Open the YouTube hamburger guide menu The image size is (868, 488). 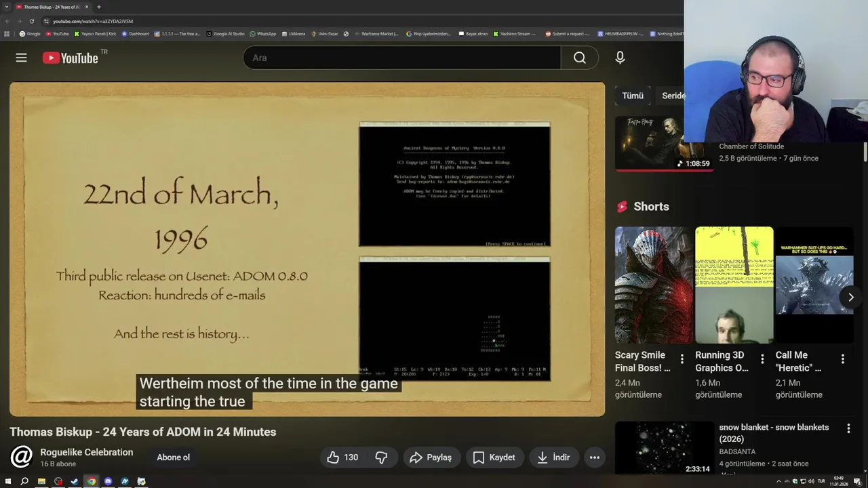click(21, 58)
